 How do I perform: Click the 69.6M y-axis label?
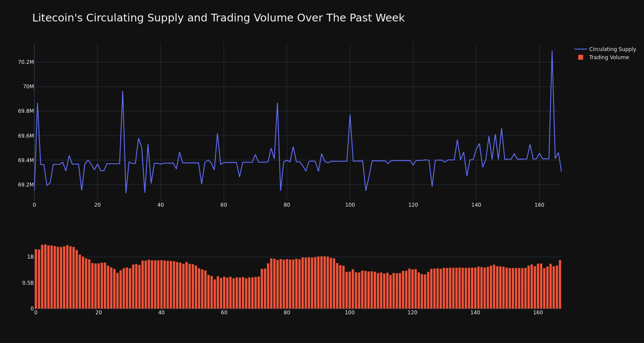(26, 136)
